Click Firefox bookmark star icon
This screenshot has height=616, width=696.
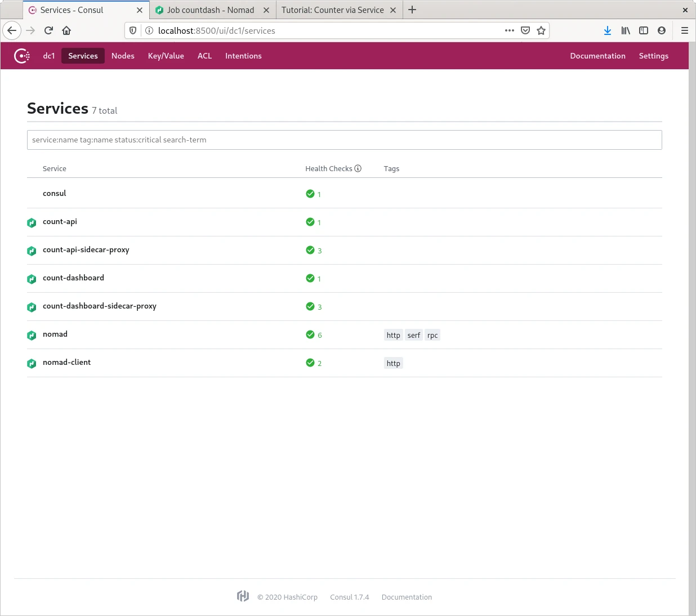point(541,30)
